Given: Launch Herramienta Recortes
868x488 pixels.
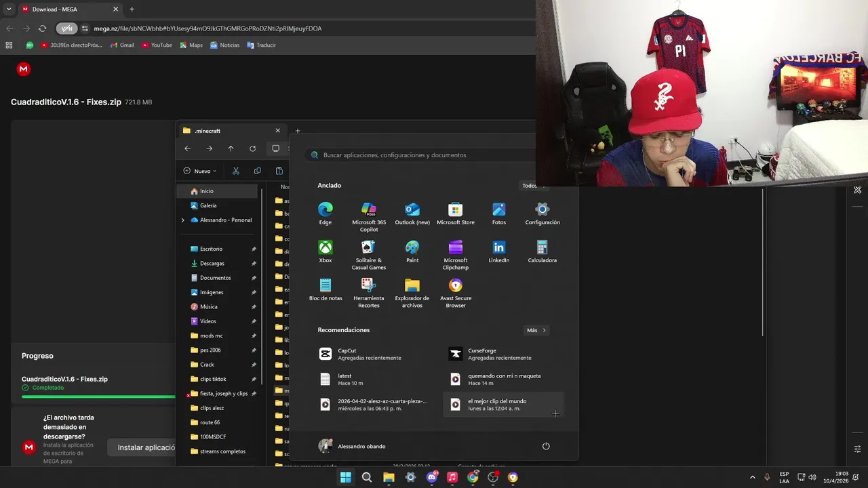Looking at the screenshot, I should click(369, 293).
